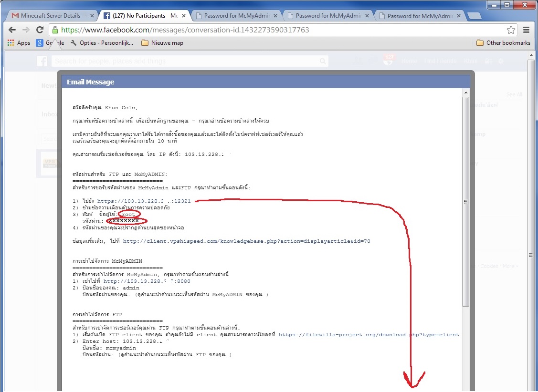Image resolution: width=538 pixels, height=392 pixels.
Task: Click the email dialog scrollbar thumb
Action: click(x=465, y=201)
